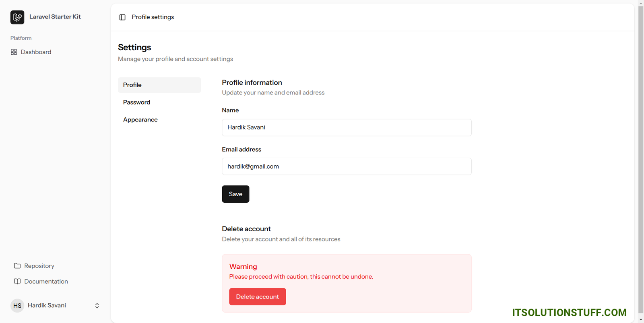Focus the Name input field
The height and width of the screenshot is (323, 644).
tap(347, 128)
